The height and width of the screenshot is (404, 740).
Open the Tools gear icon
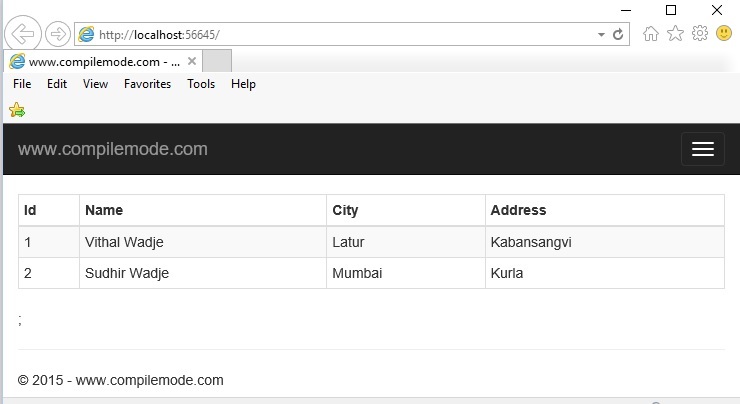point(700,33)
